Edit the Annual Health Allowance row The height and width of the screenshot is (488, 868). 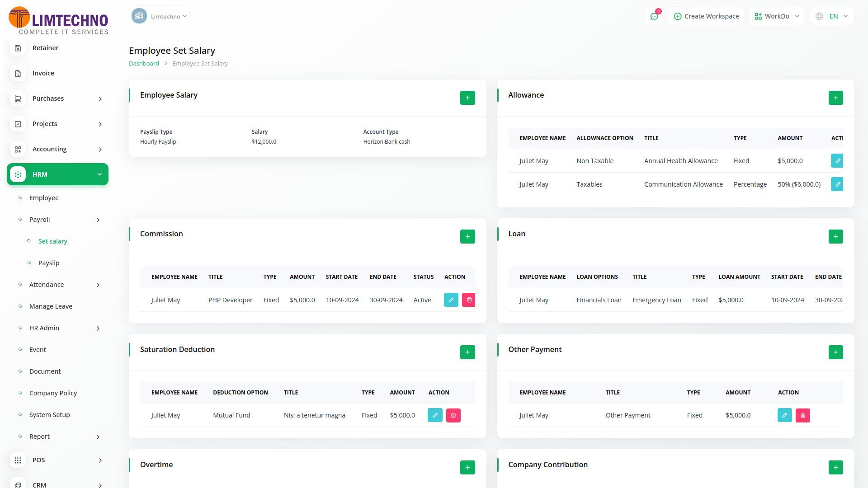click(x=837, y=161)
